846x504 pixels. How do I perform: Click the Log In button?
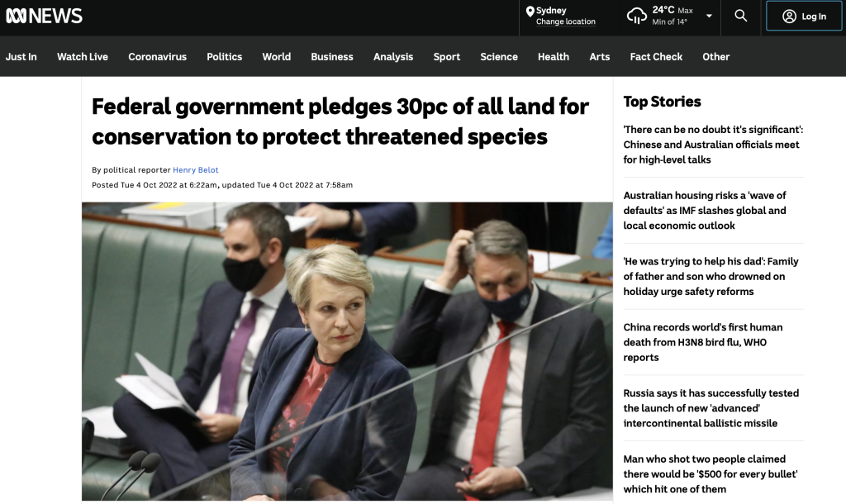803,17
